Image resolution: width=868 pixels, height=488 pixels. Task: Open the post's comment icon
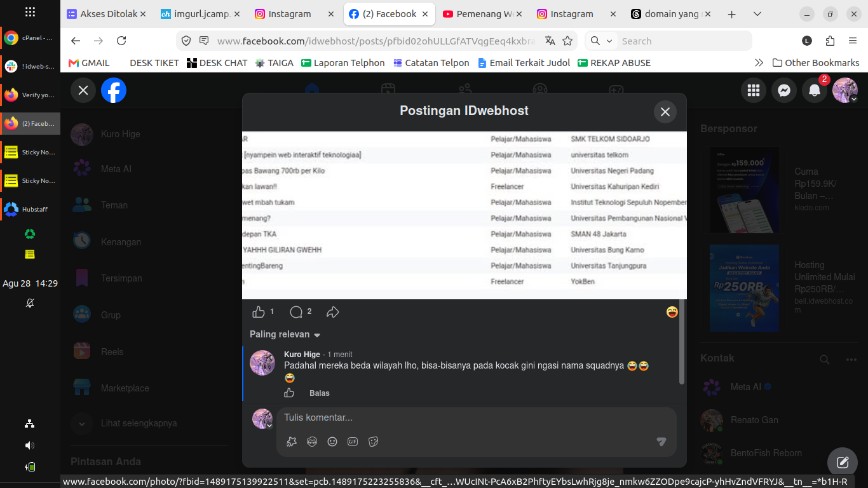click(296, 312)
